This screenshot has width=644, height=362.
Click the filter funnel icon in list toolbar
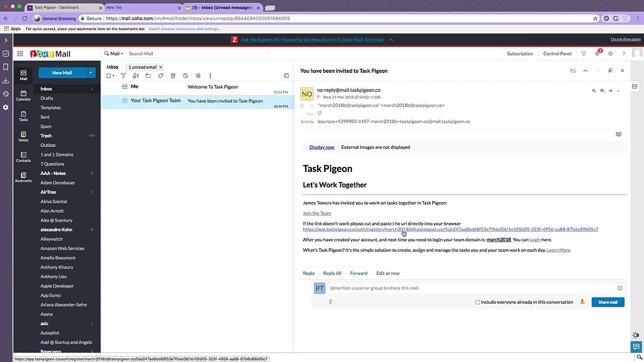123,75
